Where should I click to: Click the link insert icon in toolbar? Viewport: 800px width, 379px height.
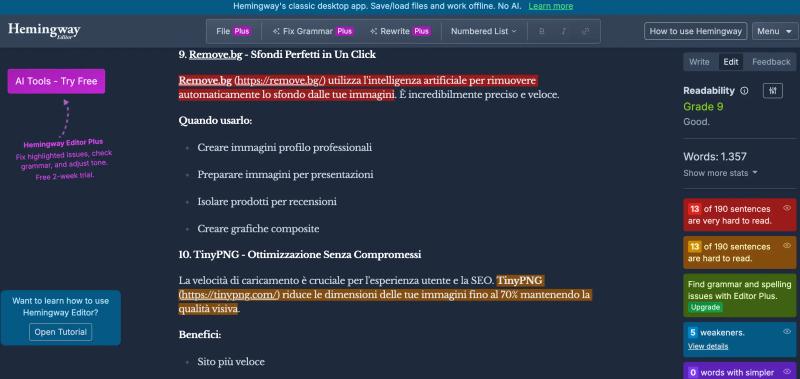coord(585,31)
